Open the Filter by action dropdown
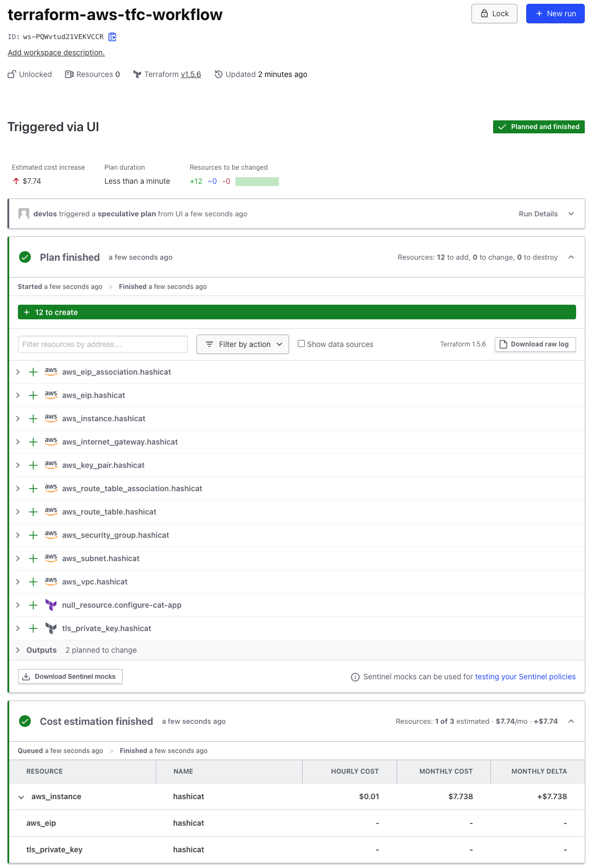The width and height of the screenshot is (594, 868). point(242,344)
